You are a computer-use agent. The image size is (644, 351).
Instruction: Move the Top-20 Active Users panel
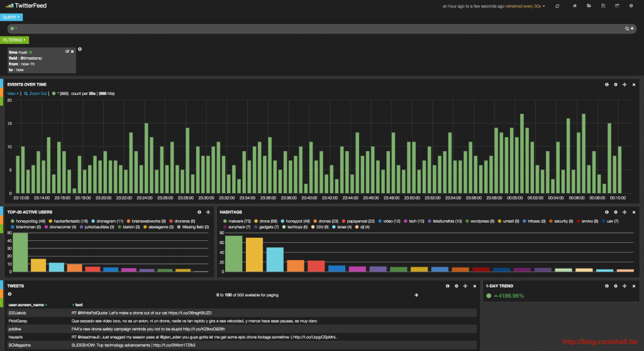[x=208, y=212]
